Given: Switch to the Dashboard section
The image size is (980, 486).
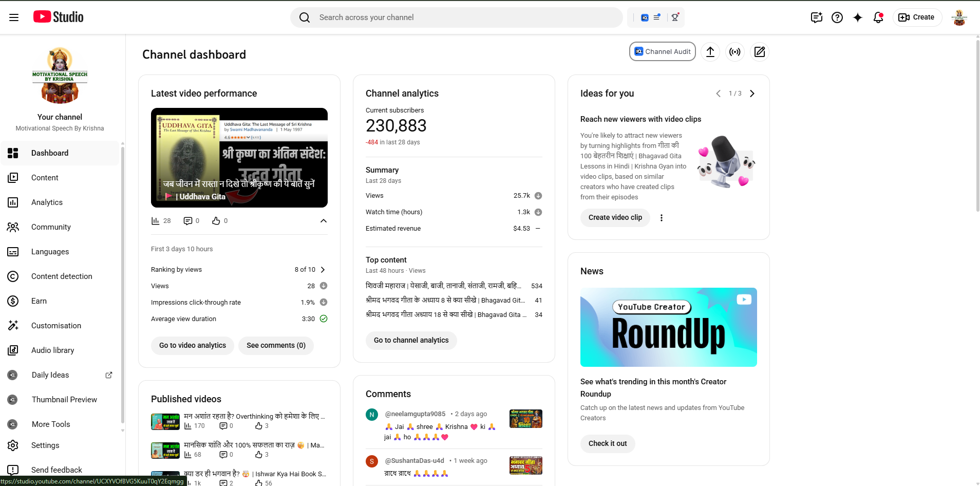Looking at the screenshot, I should 49,153.
